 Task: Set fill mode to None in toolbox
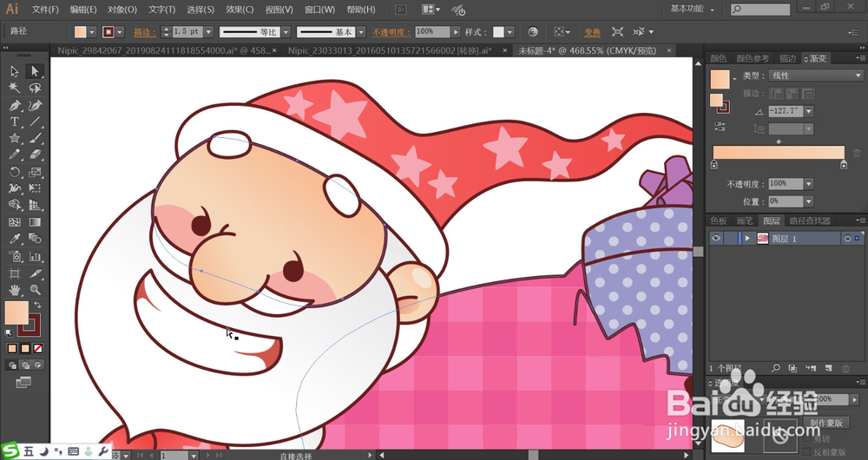38,349
